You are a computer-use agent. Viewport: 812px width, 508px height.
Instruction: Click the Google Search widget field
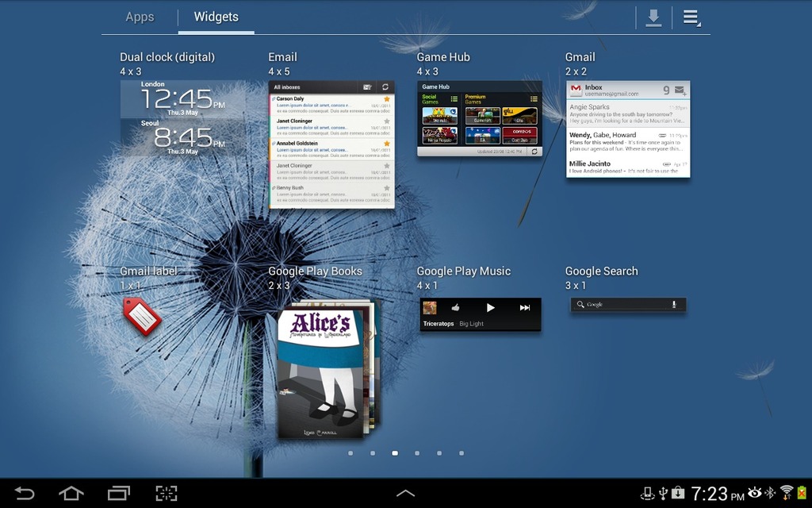(x=628, y=305)
